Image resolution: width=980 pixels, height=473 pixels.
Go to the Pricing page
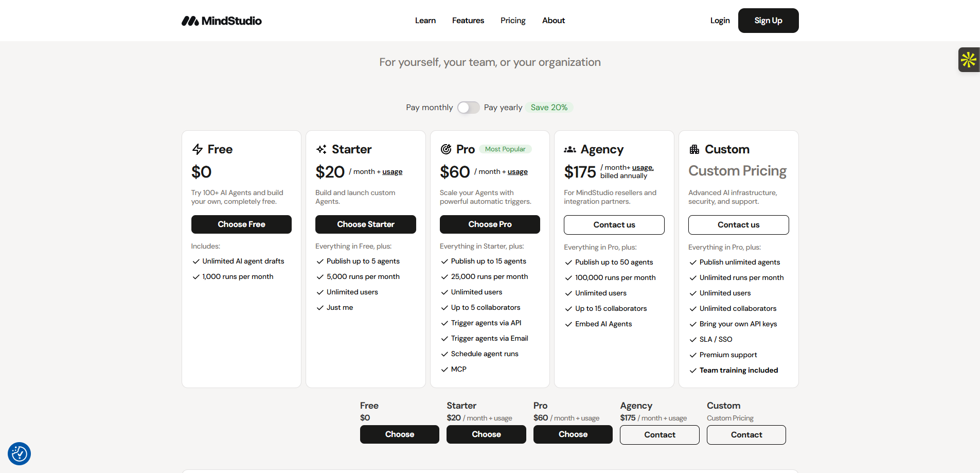[x=513, y=21]
